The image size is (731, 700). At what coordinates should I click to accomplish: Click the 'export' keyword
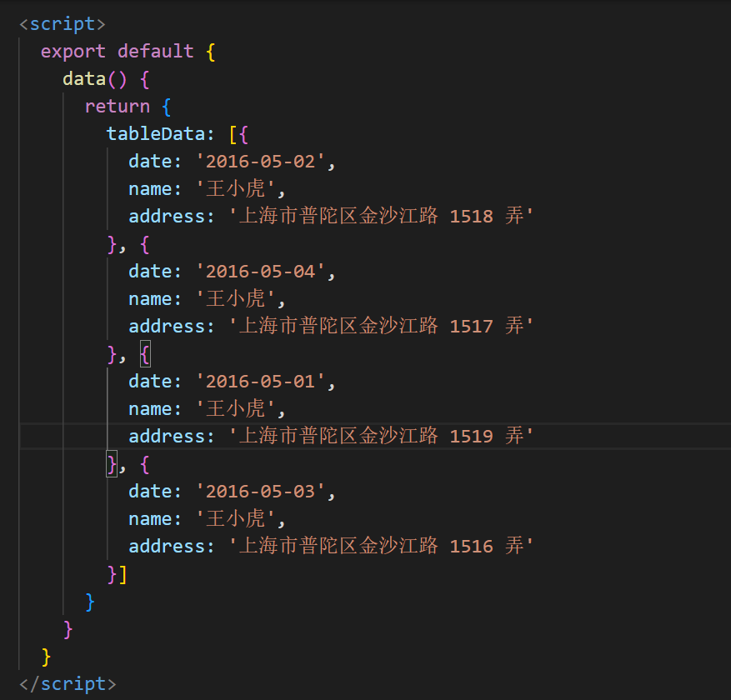tap(73, 52)
